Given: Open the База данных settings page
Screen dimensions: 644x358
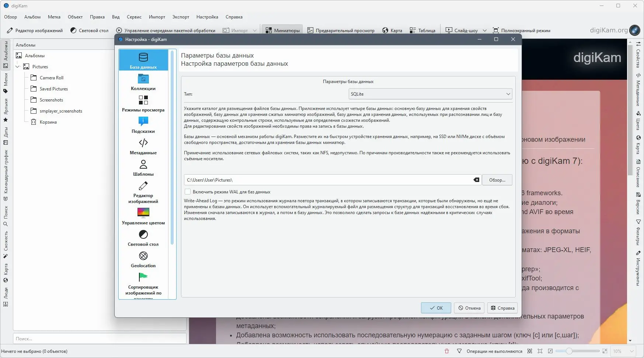Looking at the screenshot, I should coord(143,60).
